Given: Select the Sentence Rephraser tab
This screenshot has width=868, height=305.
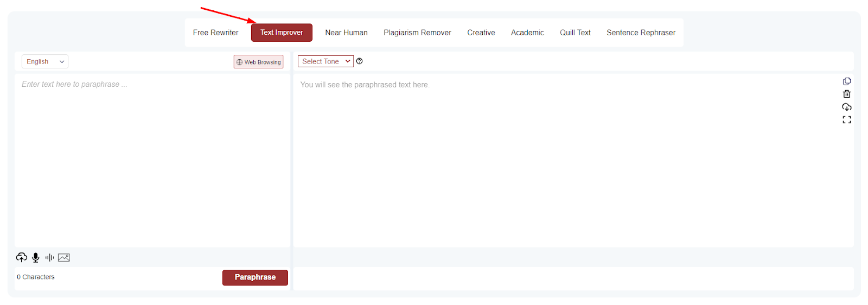Looking at the screenshot, I should 641,33.
